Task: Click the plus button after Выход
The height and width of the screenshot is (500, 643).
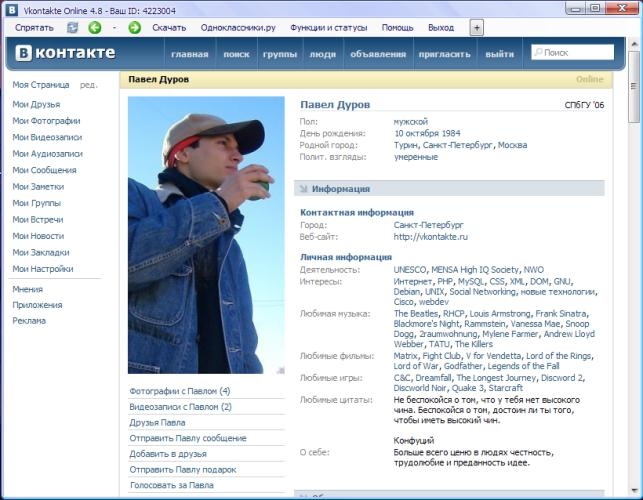Action: click(477, 28)
